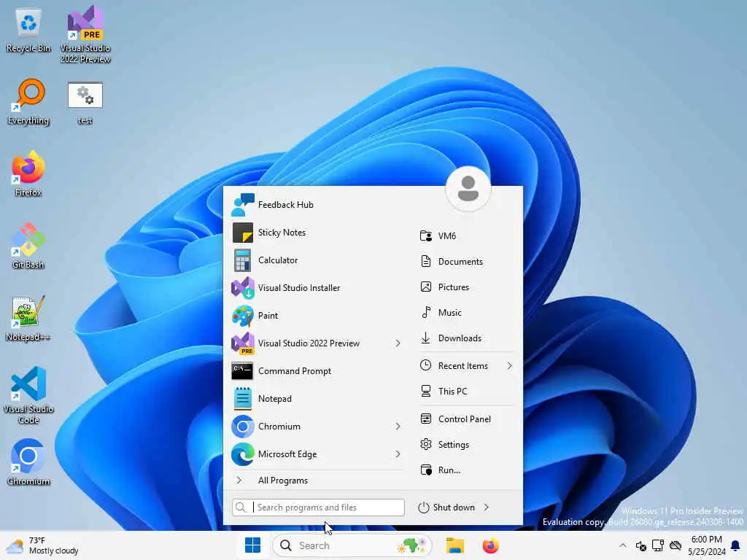Open Notepad from start menu
Viewport: 747px width, 560px height.
click(x=317, y=399)
